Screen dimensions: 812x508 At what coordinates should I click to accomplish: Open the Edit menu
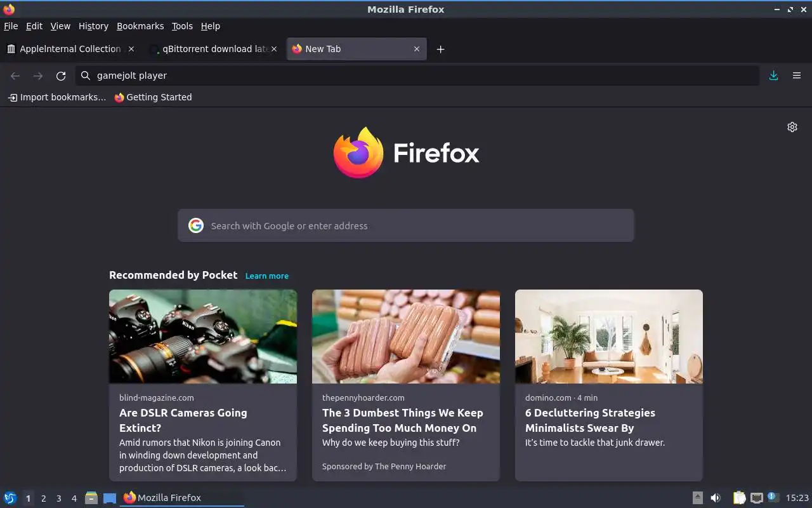tap(34, 26)
